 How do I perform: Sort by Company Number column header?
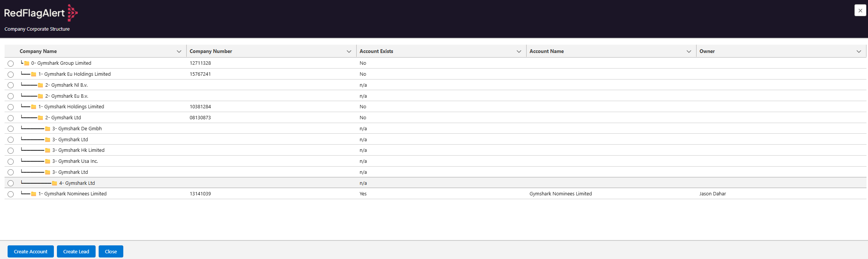[x=211, y=51]
